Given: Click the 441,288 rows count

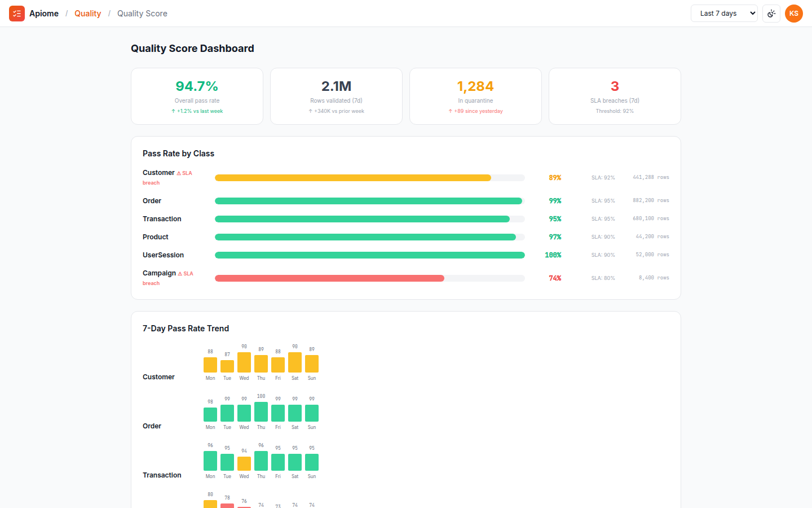Looking at the screenshot, I should pyautogui.click(x=651, y=177).
